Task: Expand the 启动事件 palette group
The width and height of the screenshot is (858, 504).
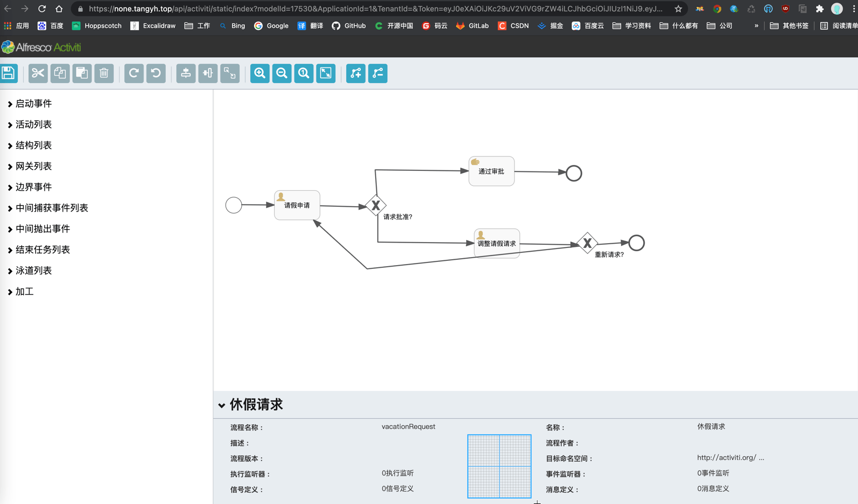Action: coord(33,104)
